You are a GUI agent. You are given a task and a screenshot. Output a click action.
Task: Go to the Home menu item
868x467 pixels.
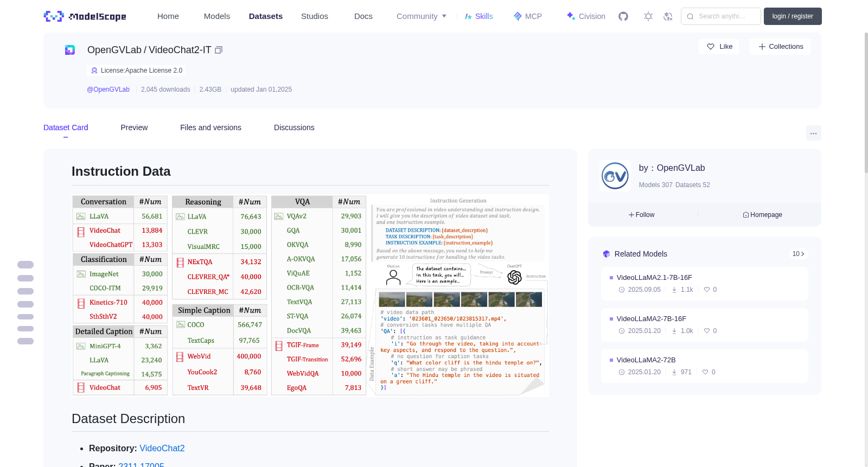[168, 16]
